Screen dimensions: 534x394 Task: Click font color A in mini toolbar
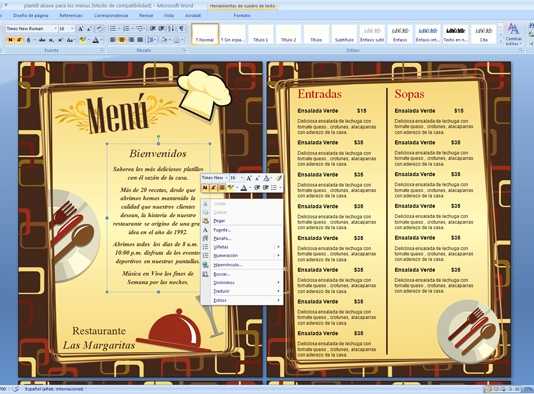[x=244, y=188]
